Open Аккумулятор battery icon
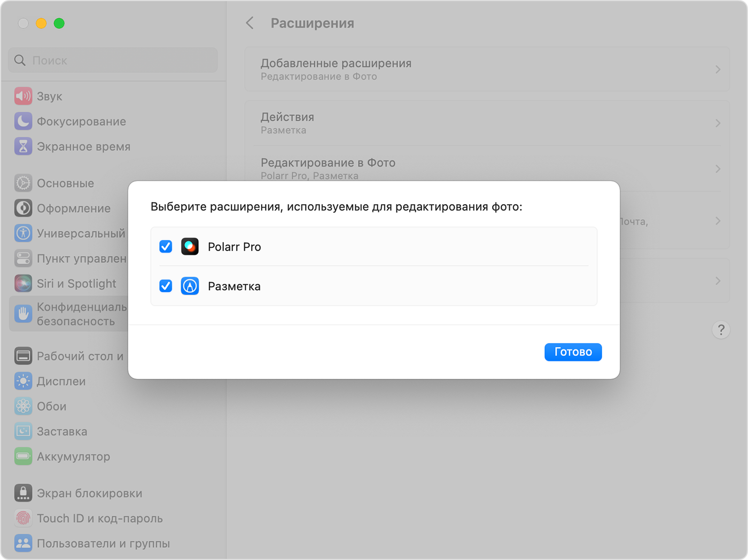The height and width of the screenshot is (560, 748). [23, 456]
